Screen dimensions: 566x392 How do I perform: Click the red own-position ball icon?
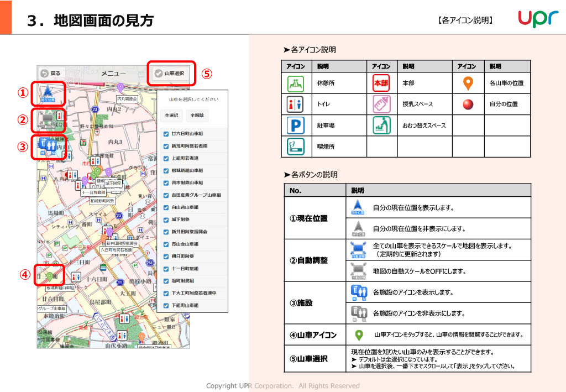click(x=468, y=104)
